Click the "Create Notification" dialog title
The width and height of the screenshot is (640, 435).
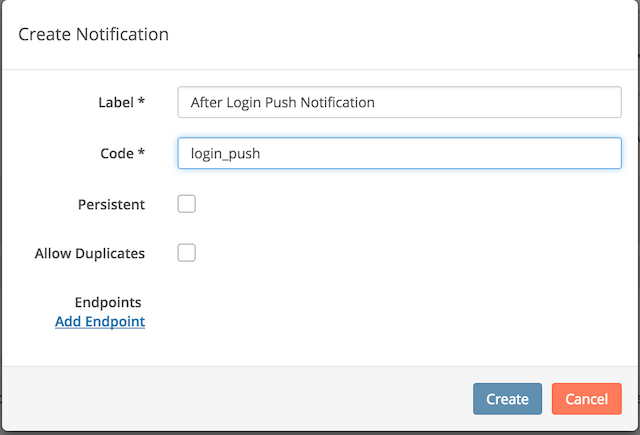click(x=94, y=35)
